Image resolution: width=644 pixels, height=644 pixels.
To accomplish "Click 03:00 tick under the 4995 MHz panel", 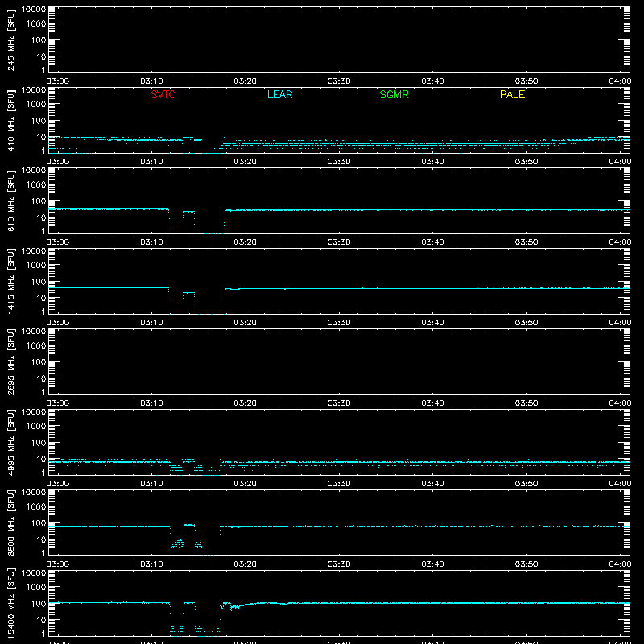I will [58, 484].
